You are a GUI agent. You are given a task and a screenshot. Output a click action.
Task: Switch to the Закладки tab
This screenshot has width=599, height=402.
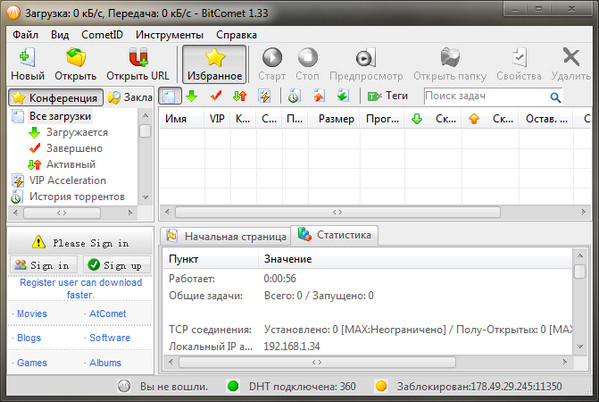click(130, 98)
